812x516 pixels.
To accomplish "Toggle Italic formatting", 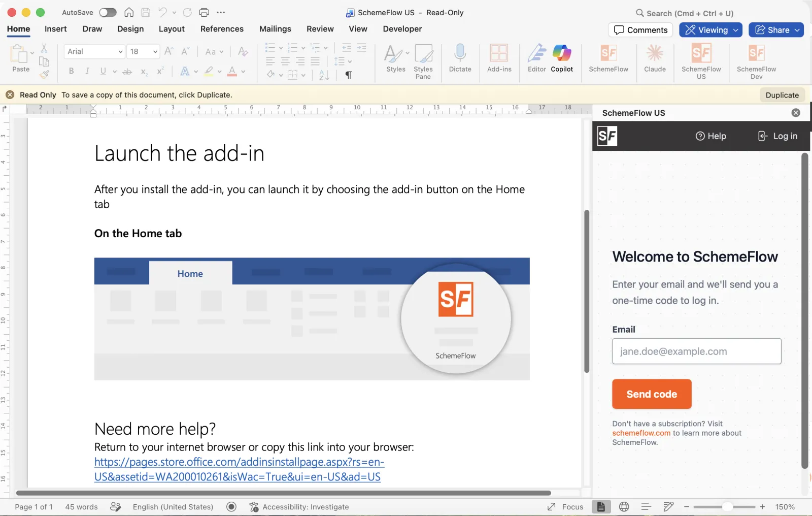I will (87, 72).
